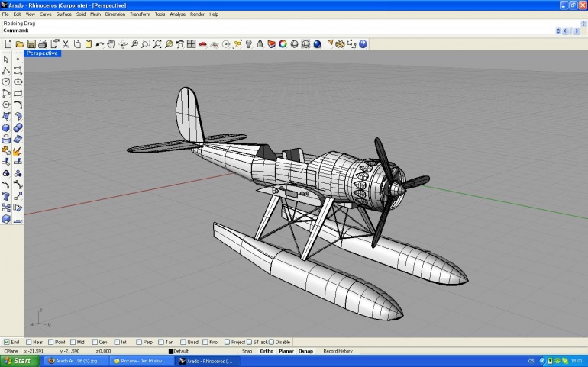
Task: Choose Zoom Extents icon
Action: click(x=157, y=44)
